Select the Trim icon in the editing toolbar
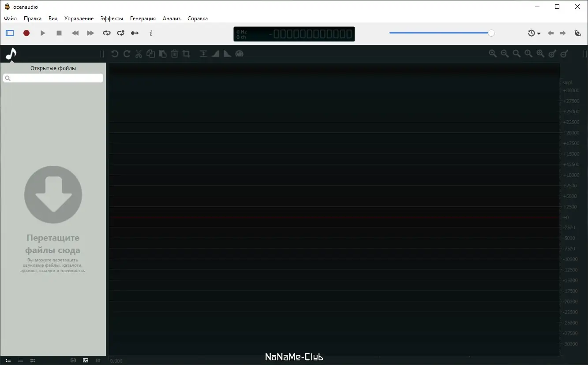 pyautogui.click(x=186, y=53)
